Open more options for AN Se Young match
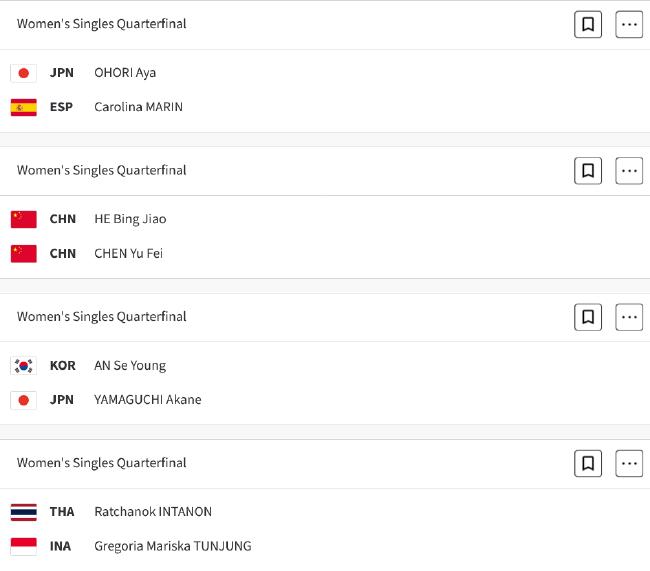Viewport: 650px width, 571px height. [629, 317]
